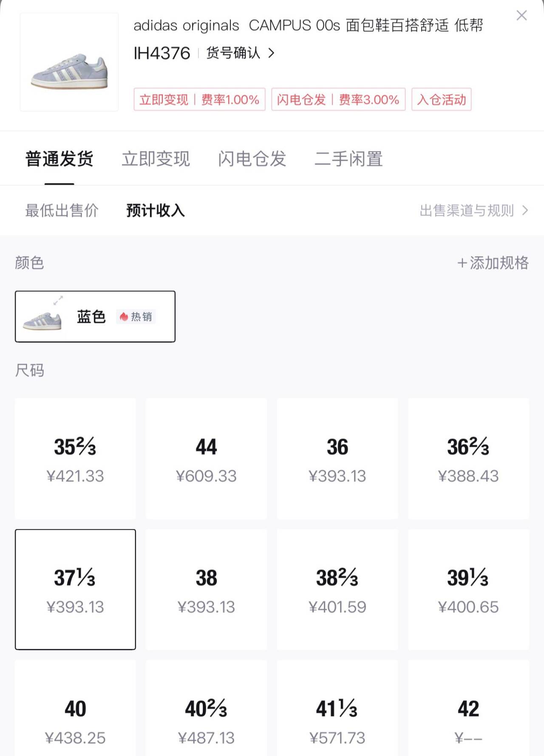Expand 出售渠道与规则 details

click(473, 211)
